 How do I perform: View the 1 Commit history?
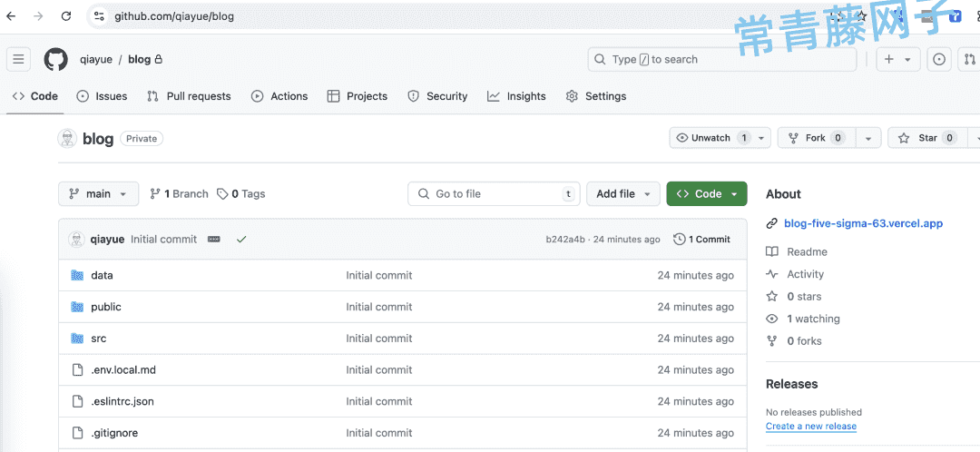click(701, 239)
